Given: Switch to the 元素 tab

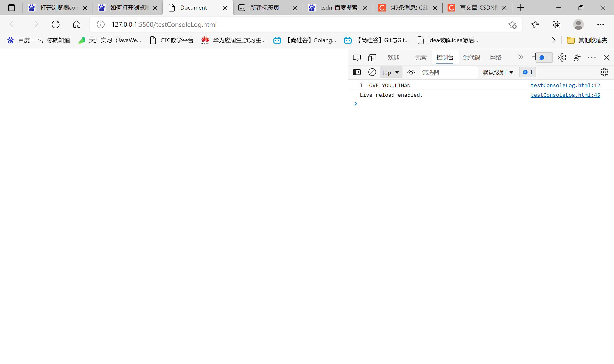Looking at the screenshot, I should point(421,58).
